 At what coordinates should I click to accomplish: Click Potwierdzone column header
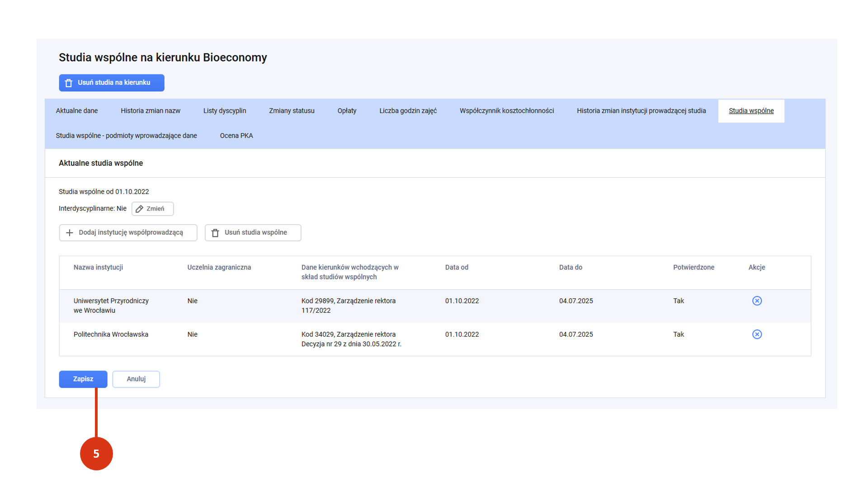click(693, 267)
